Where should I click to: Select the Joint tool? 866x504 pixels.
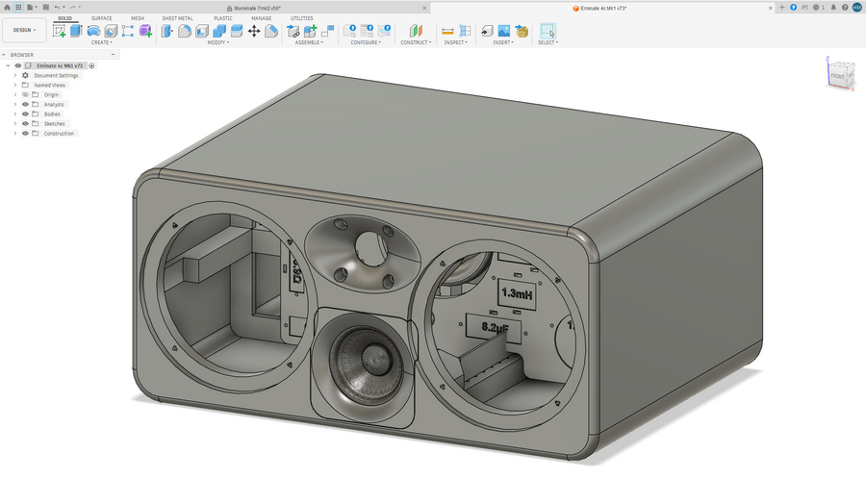coord(327,31)
